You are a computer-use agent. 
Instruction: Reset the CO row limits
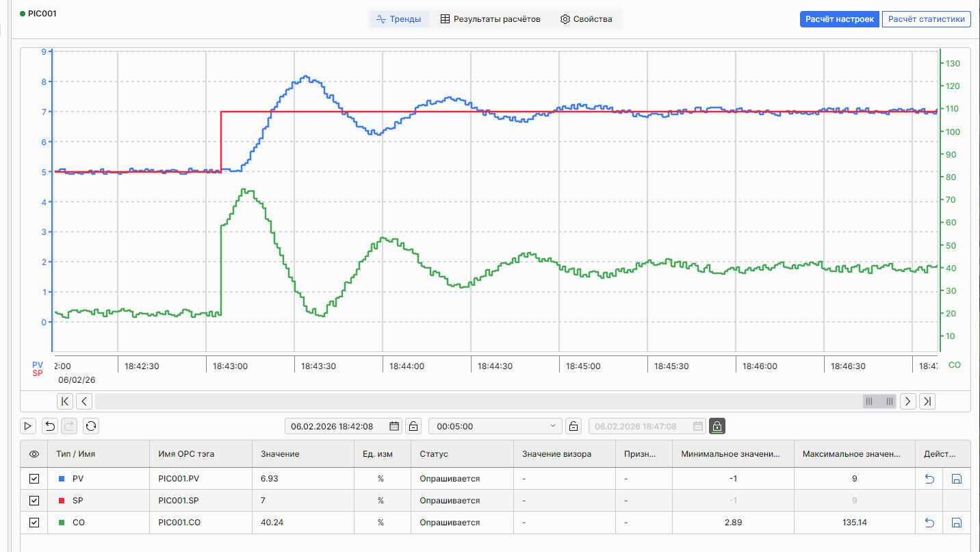[x=929, y=523]
